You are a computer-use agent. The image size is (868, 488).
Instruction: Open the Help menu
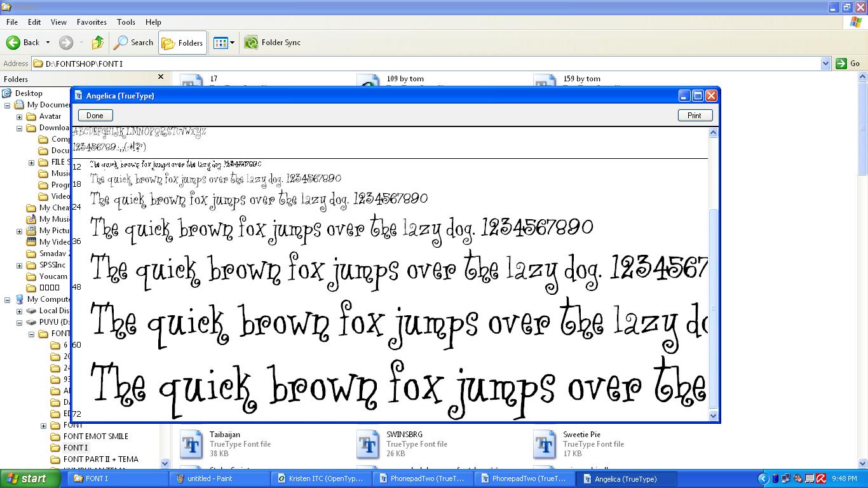153,22
